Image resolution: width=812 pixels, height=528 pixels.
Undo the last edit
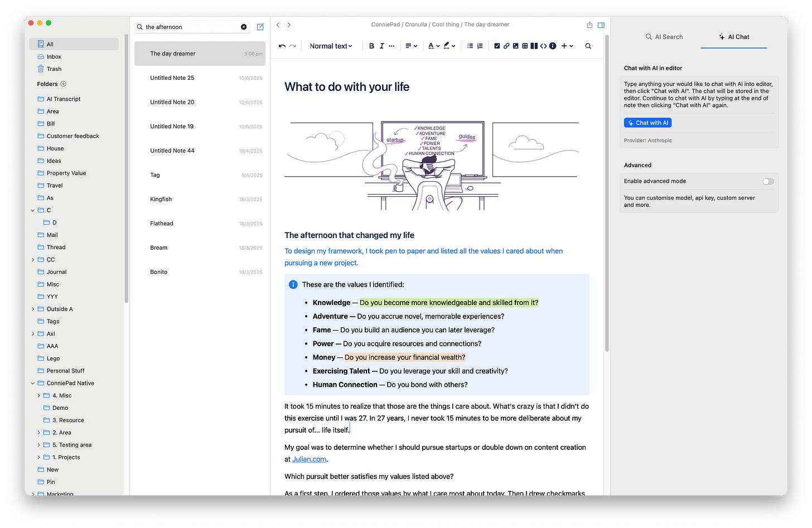[x=281, y=46]
